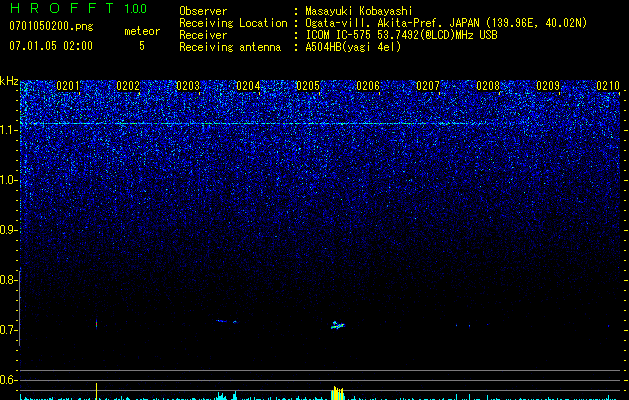Click the 0210 time marker
Viewport: 629px width, 400px height.
[x=608, y=86]
